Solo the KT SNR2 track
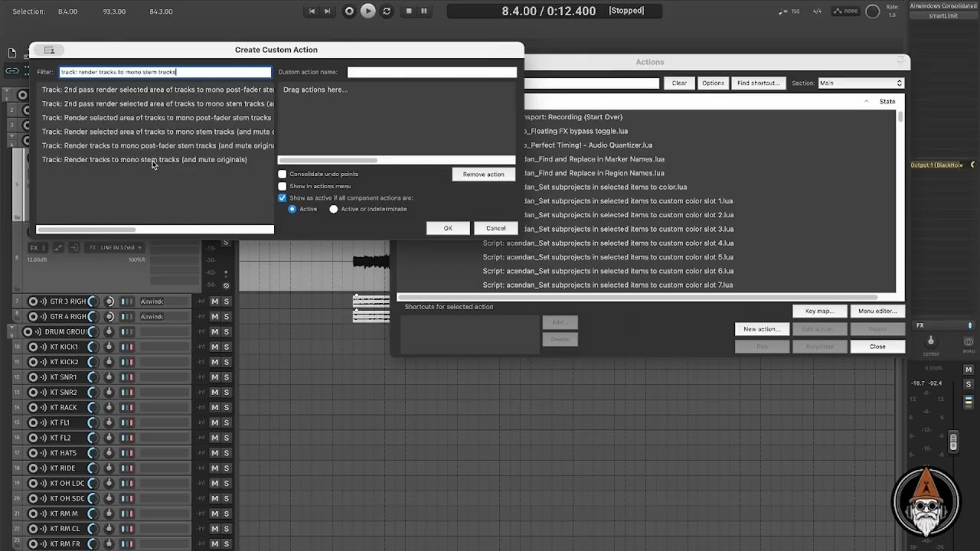 (226, 393)
